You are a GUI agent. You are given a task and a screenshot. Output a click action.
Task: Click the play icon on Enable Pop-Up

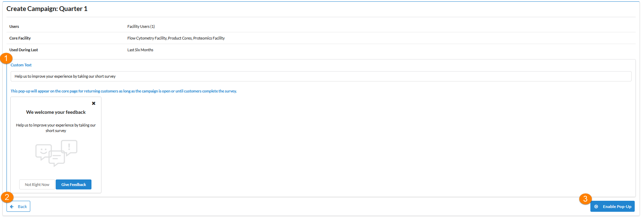(x=596, y=207)
